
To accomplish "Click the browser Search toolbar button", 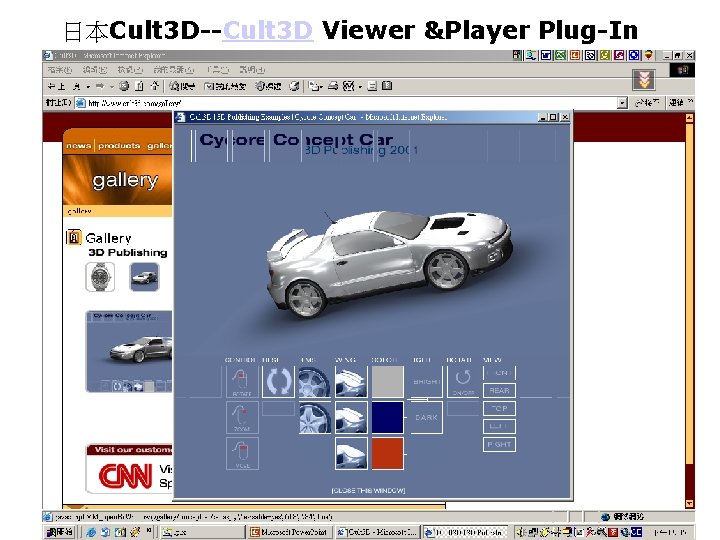I will (182, 86).
